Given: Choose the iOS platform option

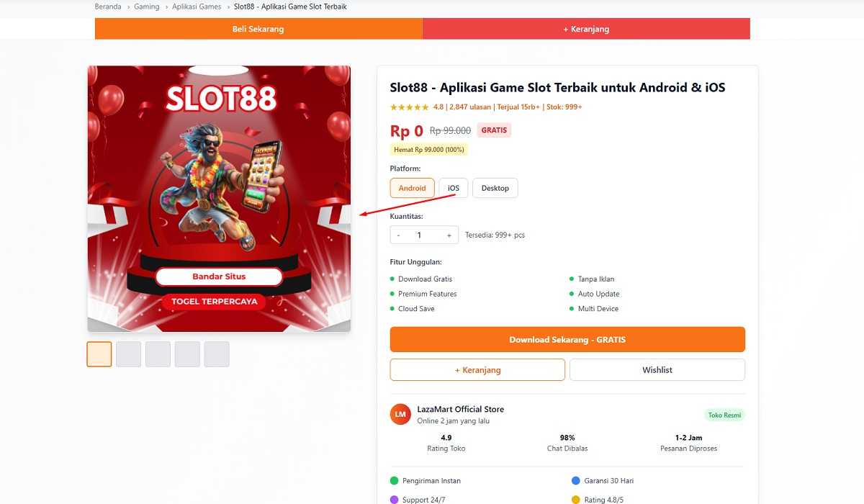Looking at the screenshot, I should pyautogui.click(x=454, y=188).
